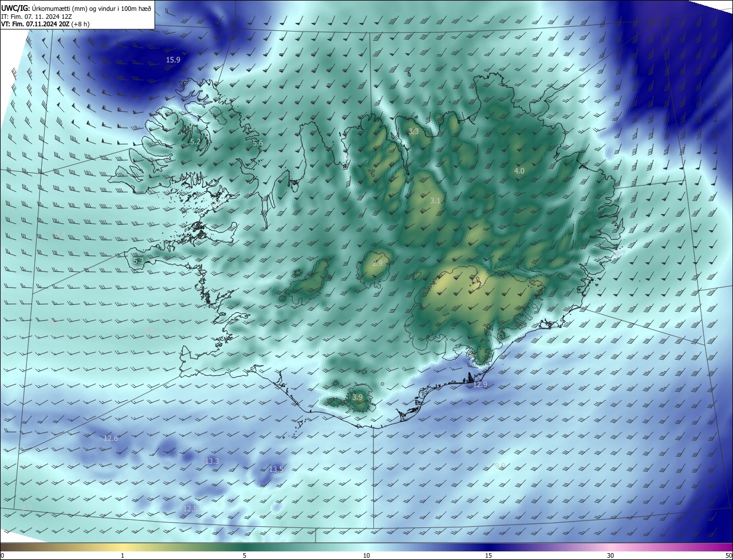The width and height of the screenshot is (733, 560).
Task: Click the 3.9 value near the south coast
Action: (357, 397)
